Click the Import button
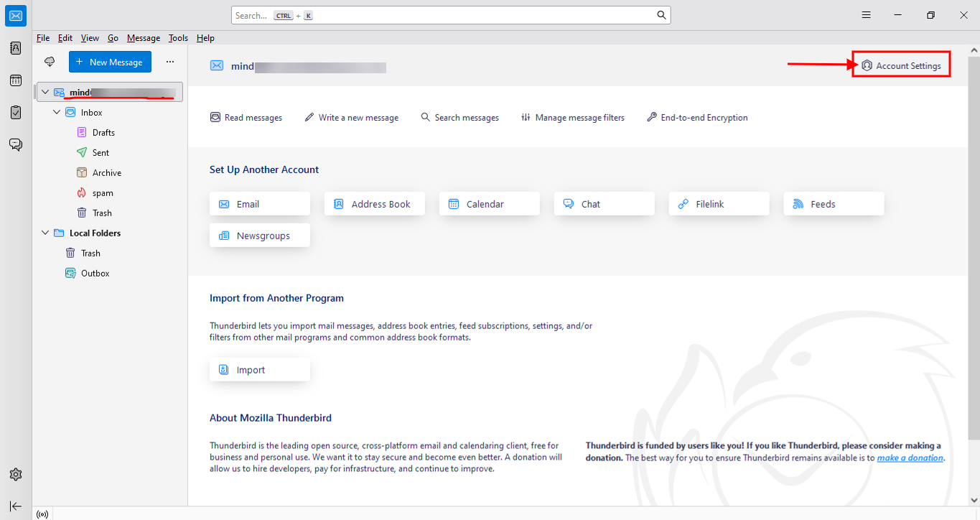 click(x=260, y=370)
